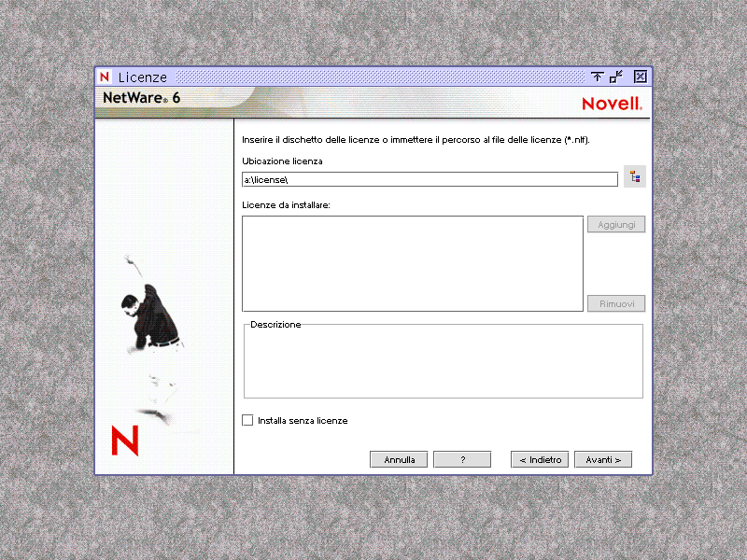747x560 pixels.
Task: Click the Descrizione text area
Action: pyautogui.click(x=443, y=361)
